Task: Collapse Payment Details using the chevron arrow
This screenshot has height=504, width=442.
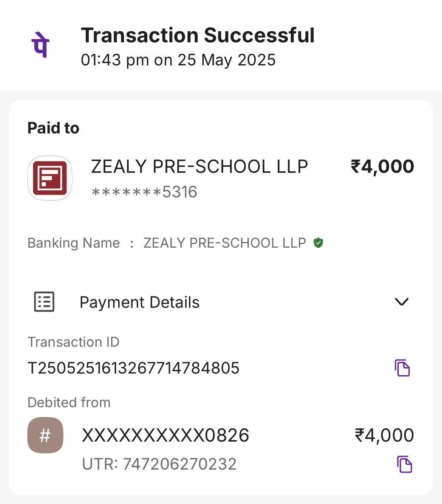Action: point(401,302)
